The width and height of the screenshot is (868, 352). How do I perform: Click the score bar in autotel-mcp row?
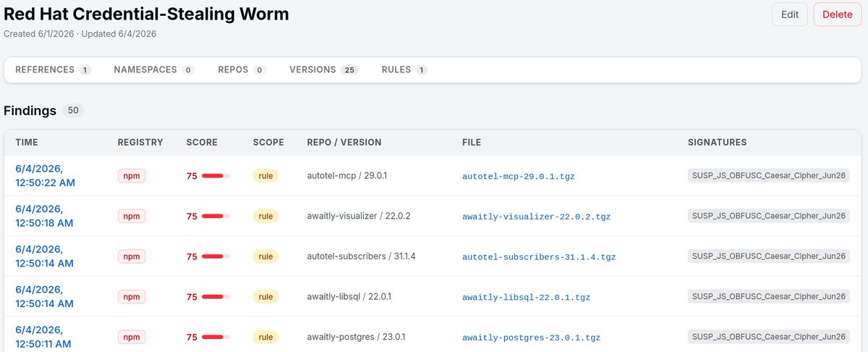(216, 176)
